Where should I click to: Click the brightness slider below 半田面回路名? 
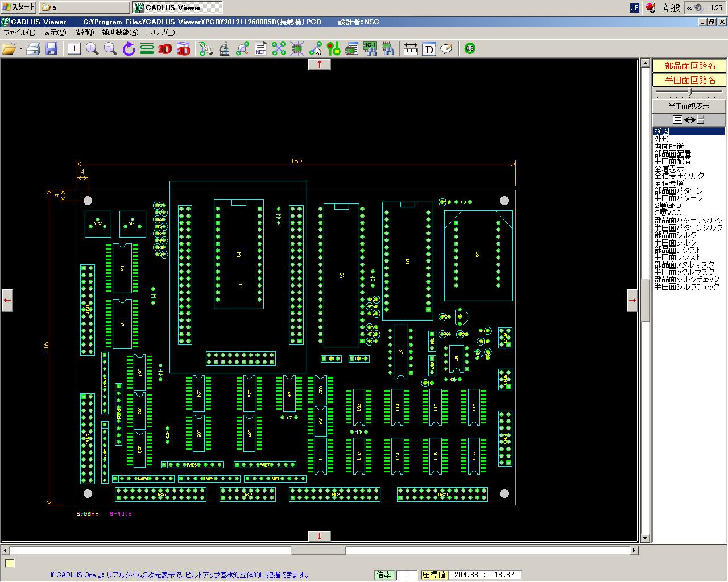coord(689,92)
